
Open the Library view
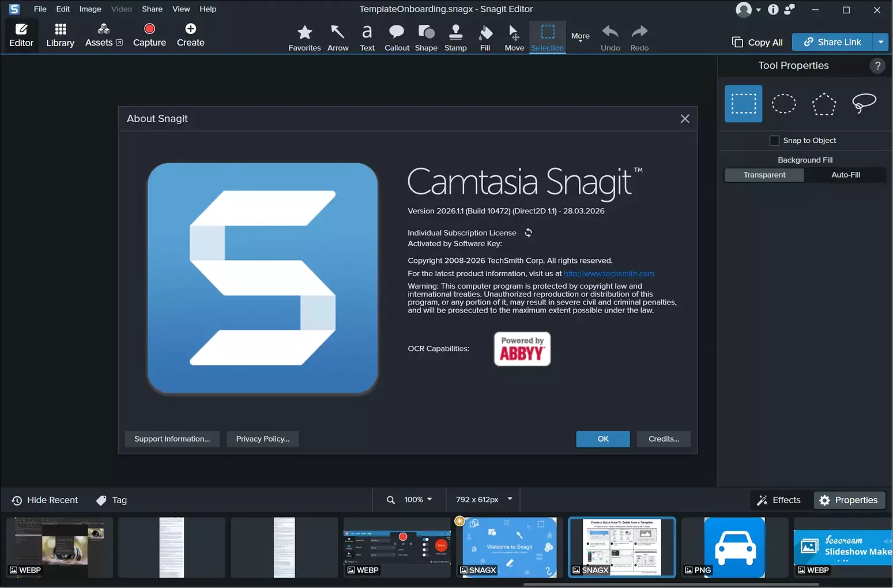pos(60,35)
